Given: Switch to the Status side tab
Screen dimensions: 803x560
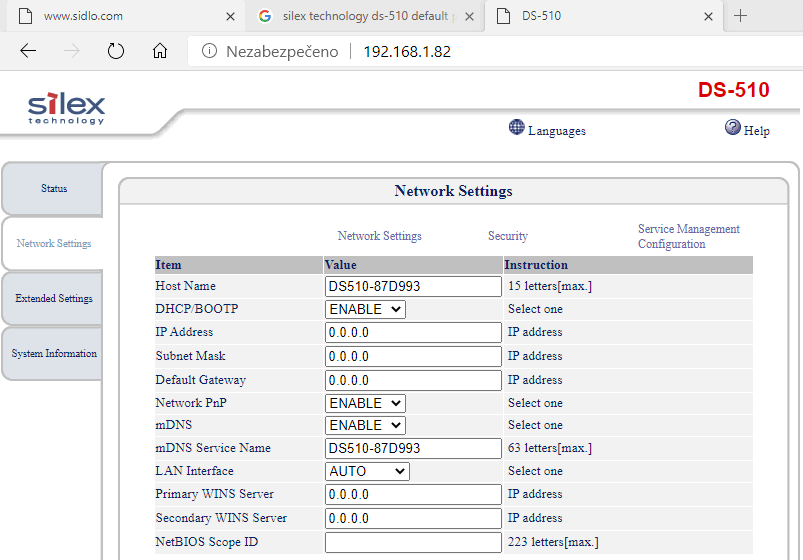Looking at the screenshot, I should [x=54, y=189].
